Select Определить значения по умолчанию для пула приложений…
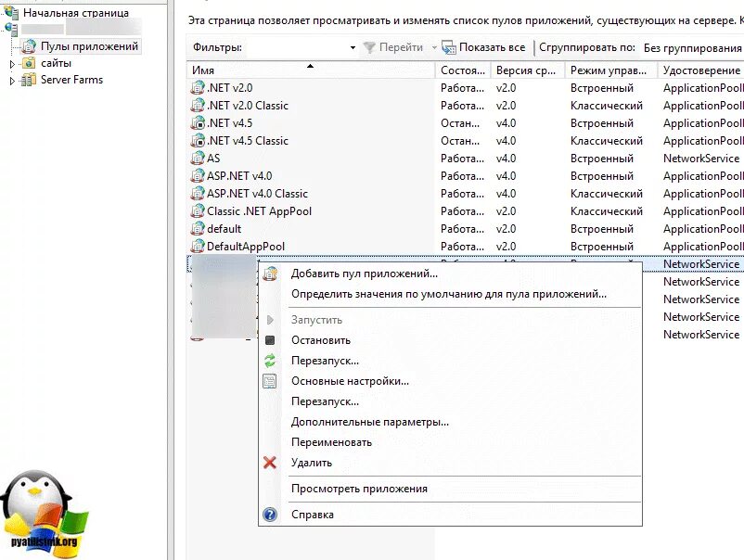The height and width of the screenshot is (560, 744). click(x=449, y=294)
